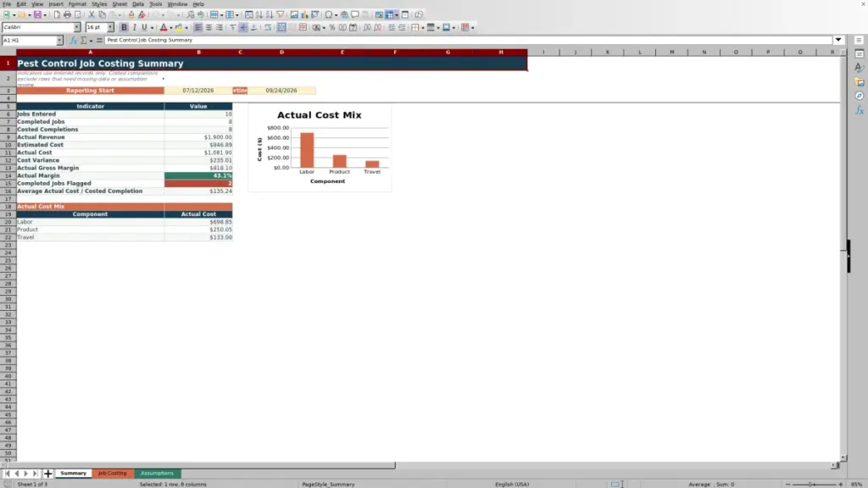The height and width of the screenshot is (488, 868).
Task: Click the Cut scissors icon
Action: (92, 14)
